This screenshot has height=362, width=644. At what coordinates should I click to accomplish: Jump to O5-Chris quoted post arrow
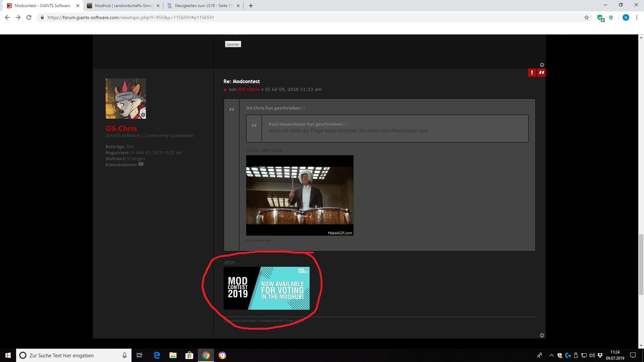[304, 108]
